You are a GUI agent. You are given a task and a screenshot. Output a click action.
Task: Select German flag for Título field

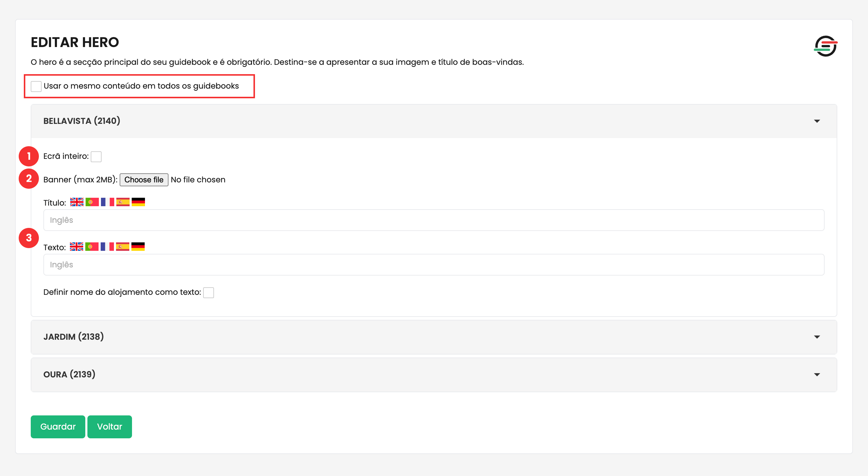[x=138, y=202]
